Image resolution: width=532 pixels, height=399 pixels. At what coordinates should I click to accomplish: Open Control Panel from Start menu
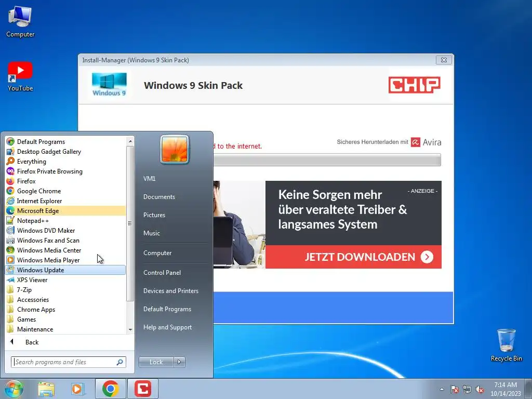tap(162, 272)
